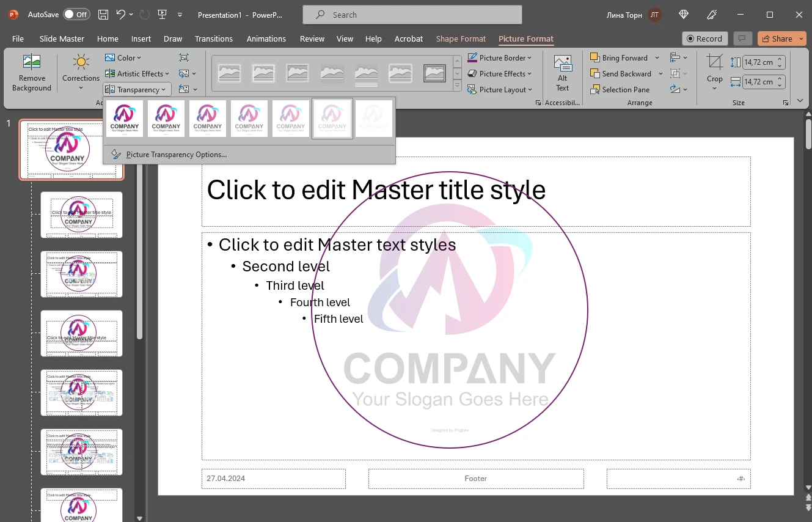Click the Record button

(704, 38)
